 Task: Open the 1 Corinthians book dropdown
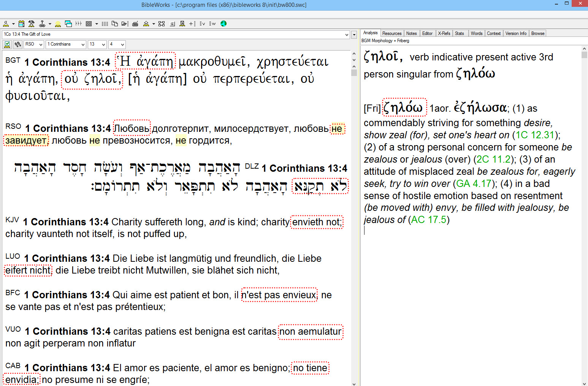pyautogui.click(x=83, y=44)
